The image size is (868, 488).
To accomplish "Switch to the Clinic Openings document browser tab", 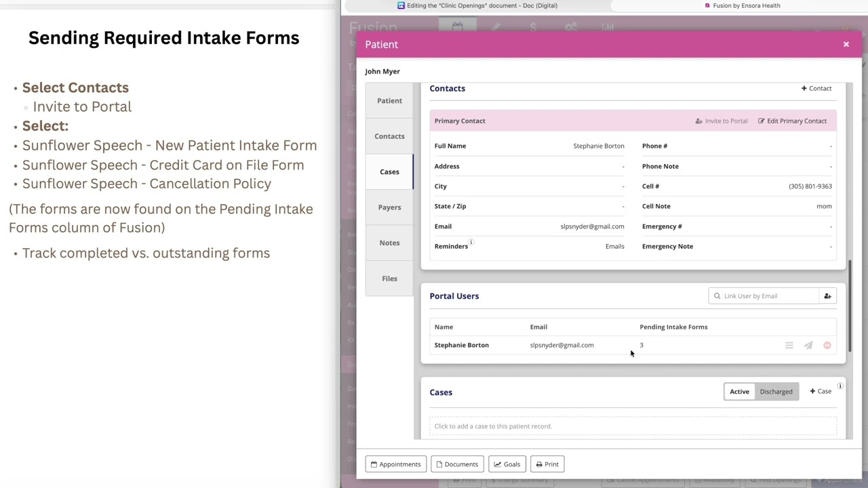I will pyautogui.click(x=477, y=5).
